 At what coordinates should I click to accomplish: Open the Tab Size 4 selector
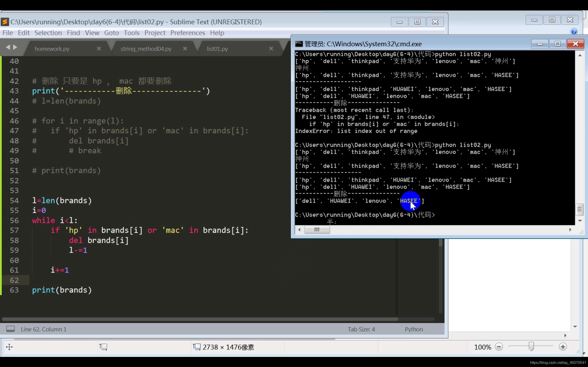point(361,329)
